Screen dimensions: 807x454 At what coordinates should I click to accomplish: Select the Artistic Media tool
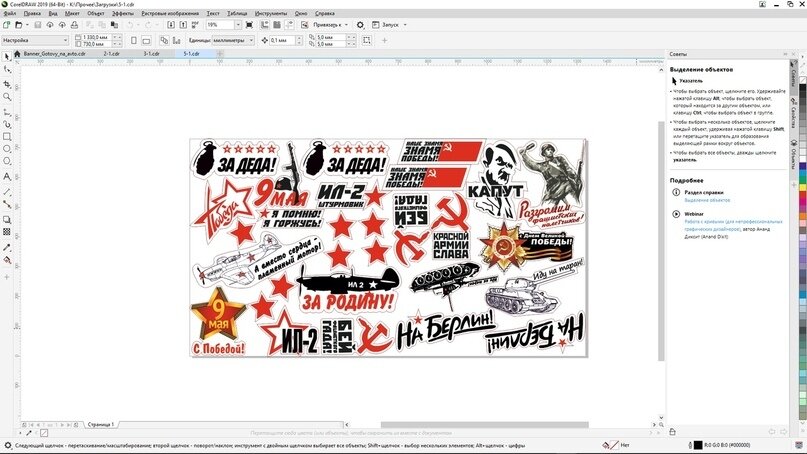[7, 124]
